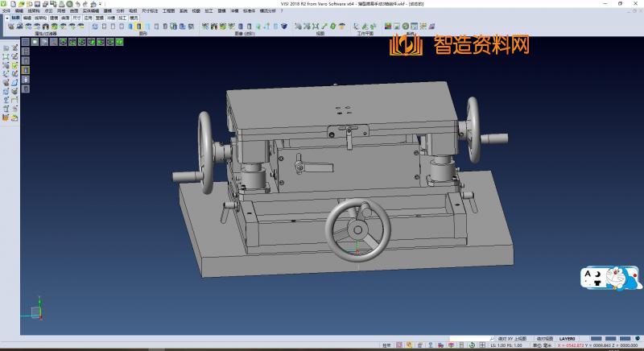Open the 绝对 XY 上视图 workplane selector
The image size is (644, 351).
pos(512,339)
